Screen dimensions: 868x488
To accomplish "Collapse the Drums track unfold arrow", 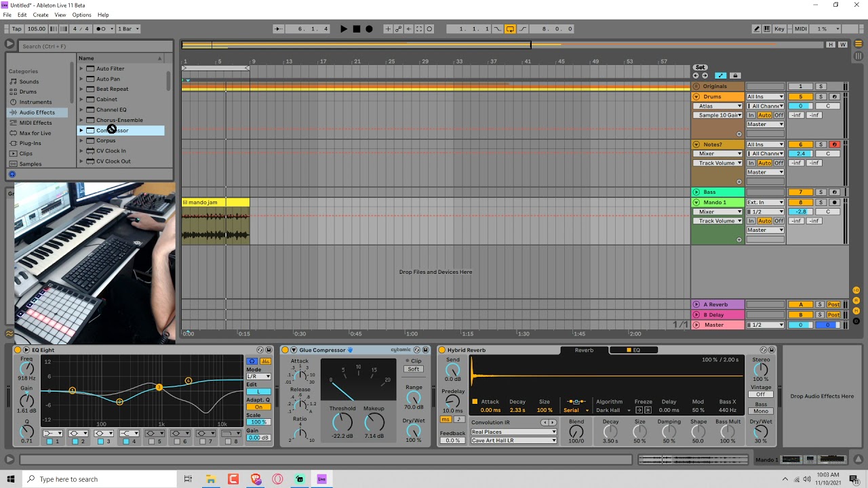I will (696, 97).
